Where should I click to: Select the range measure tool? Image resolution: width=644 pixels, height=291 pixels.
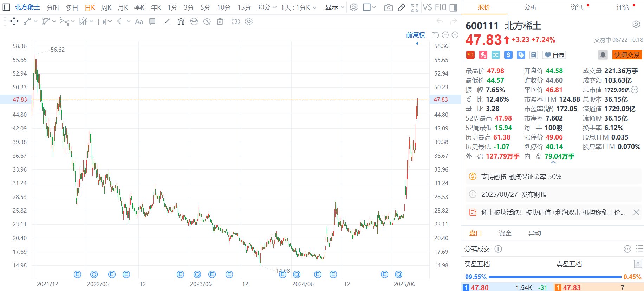(102, 22)
